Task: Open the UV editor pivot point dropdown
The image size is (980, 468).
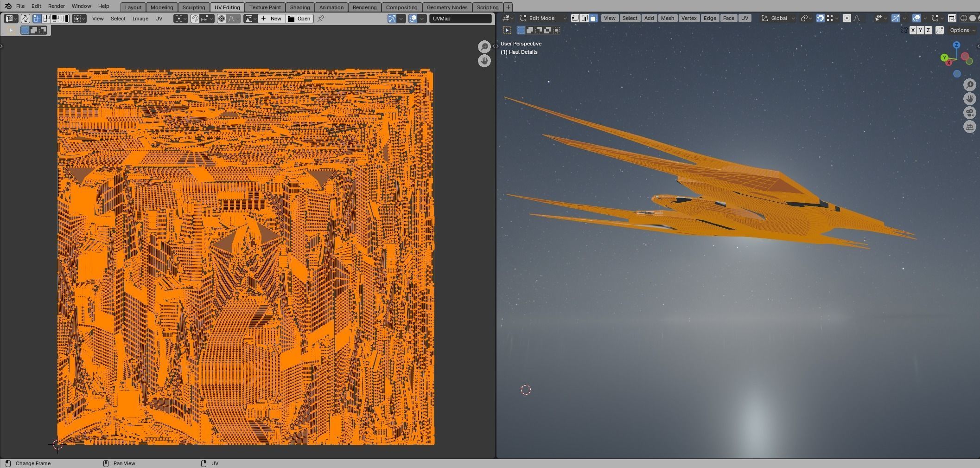Action: click(180, 19)
